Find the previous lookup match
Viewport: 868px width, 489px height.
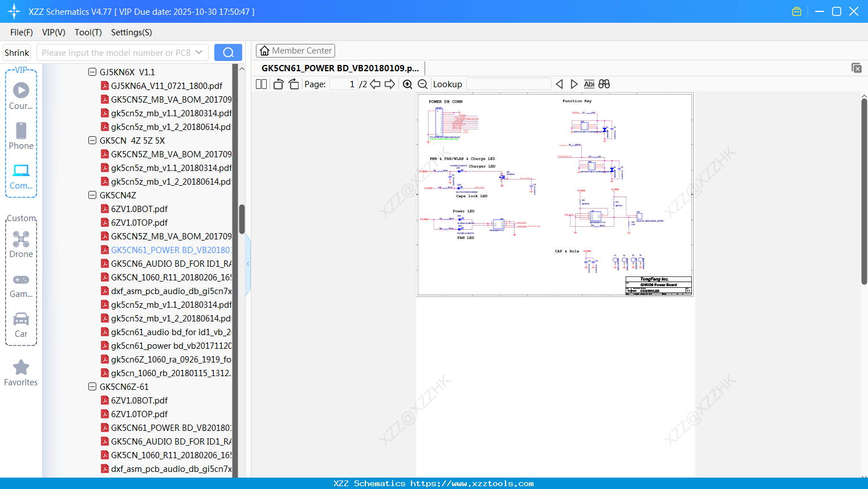click(x=559, y=84)
